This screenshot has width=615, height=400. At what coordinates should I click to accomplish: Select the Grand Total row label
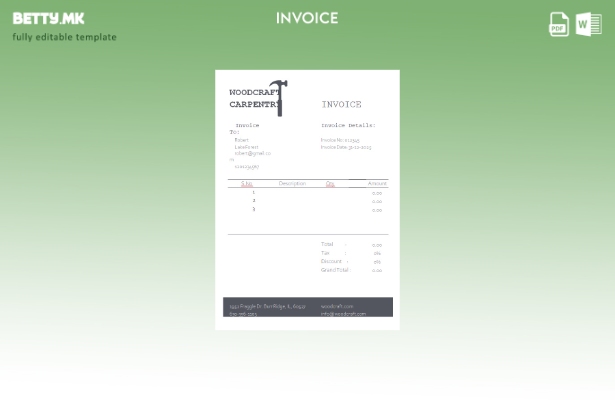click(334, 270)
